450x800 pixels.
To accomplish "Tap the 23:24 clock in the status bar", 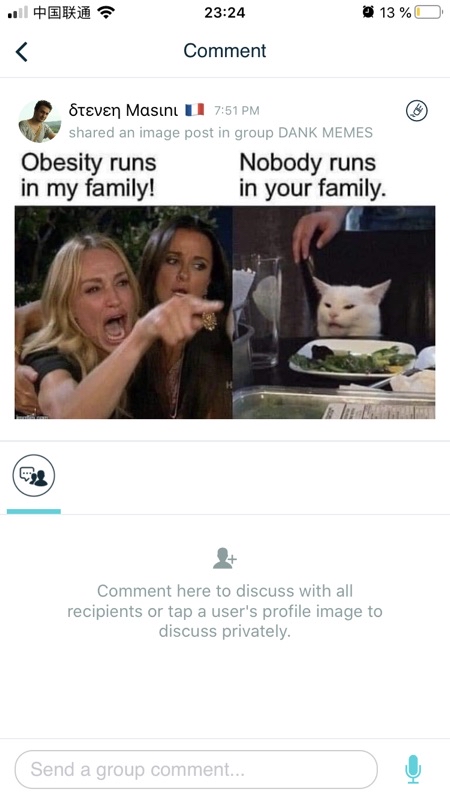I will point(224,12).
